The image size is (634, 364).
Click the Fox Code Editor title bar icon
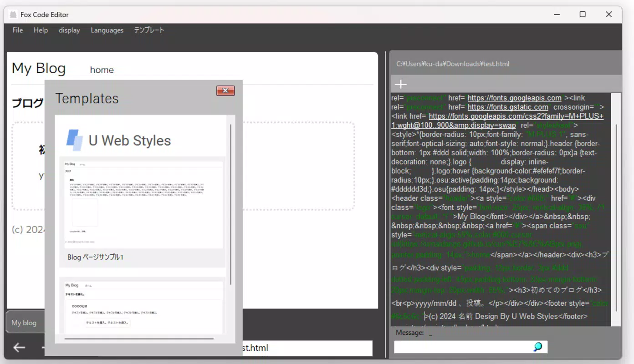(13, 15)
